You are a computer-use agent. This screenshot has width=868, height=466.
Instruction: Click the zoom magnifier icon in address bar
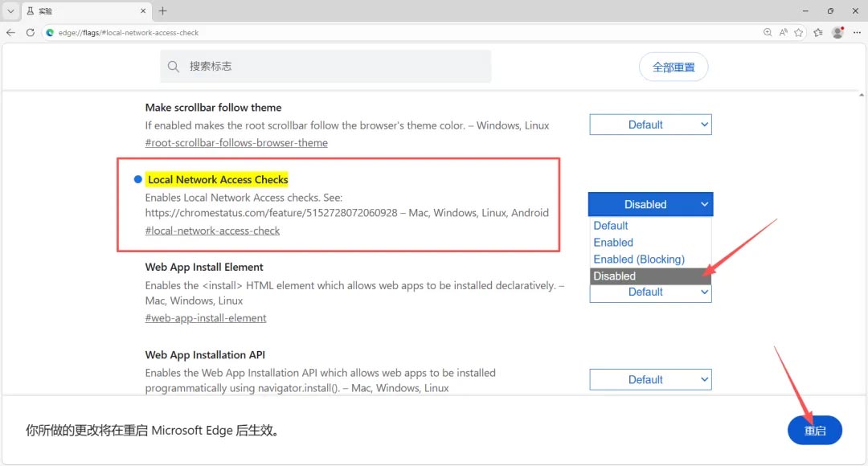click(x=768, y=33)
